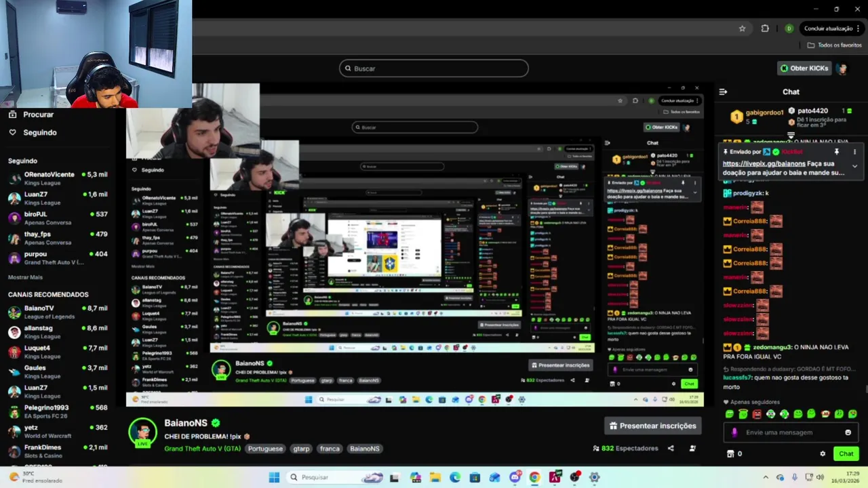Select the BaianoNS tag below the stream title
868x488 pixels.
click(x=365, y=449)
